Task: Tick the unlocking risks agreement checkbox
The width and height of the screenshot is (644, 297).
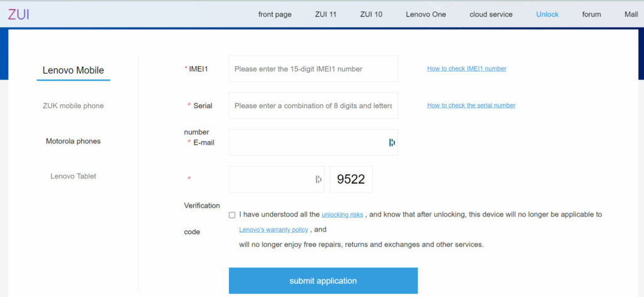Action: coord(232,215)
